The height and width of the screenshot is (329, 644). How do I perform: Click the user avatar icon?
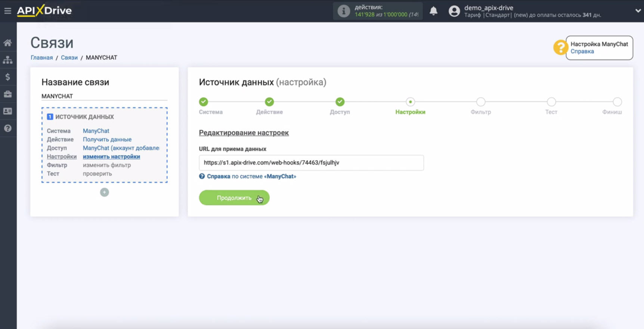[x=454, y=11]
